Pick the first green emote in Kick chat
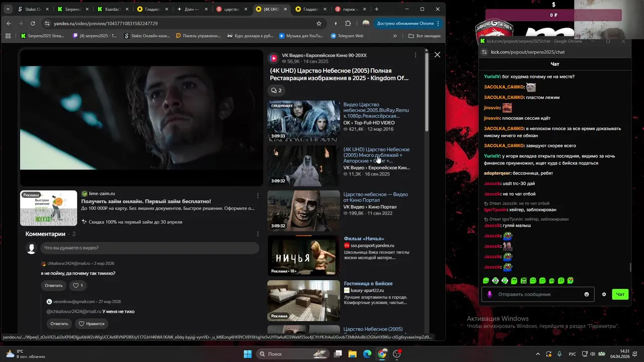The image size is (644, 362). tap(486, 281)
